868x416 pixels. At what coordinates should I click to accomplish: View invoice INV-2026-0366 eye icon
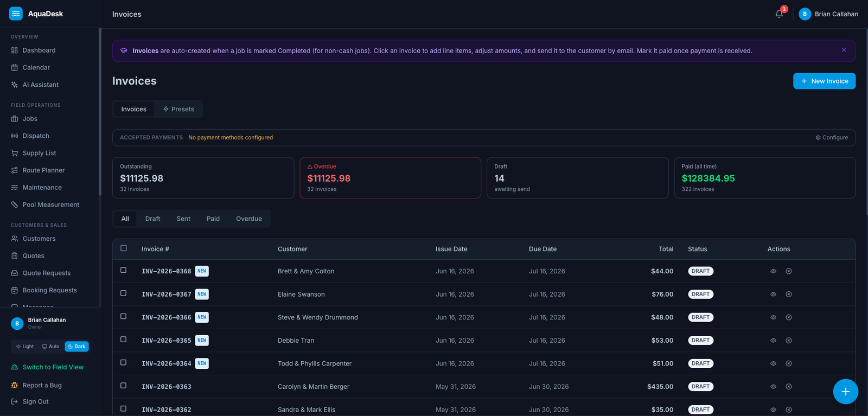pyautogui.click(x=773, y=317)
